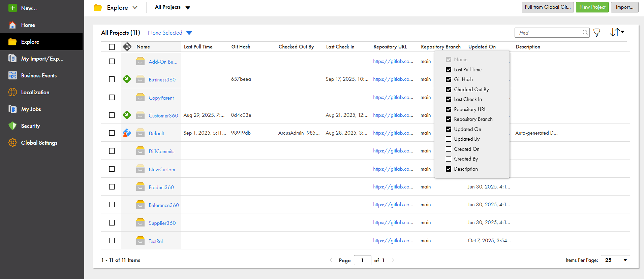Click the Git status column header icon
644x279 pixels.
click(x=127, y=46)
